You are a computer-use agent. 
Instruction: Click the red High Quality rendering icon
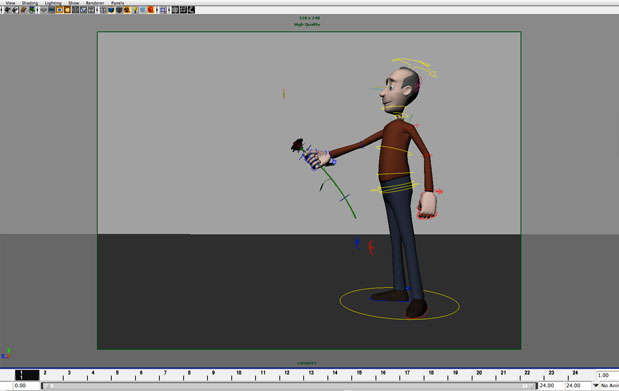(151, 10)
